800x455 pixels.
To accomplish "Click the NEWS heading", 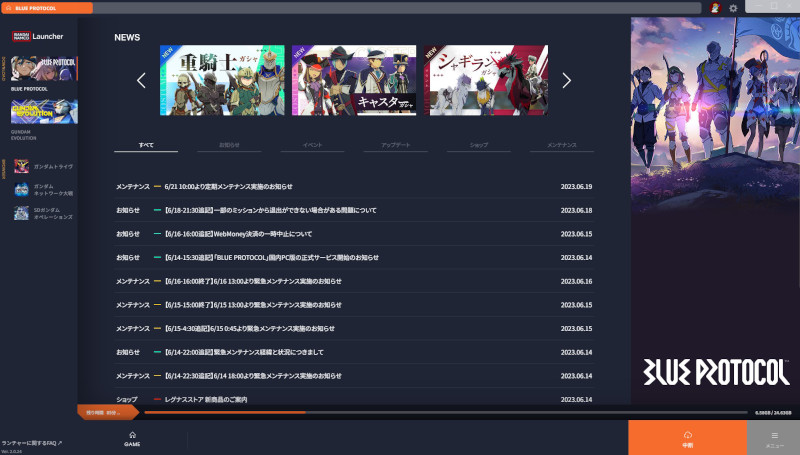I will (127, 37).
